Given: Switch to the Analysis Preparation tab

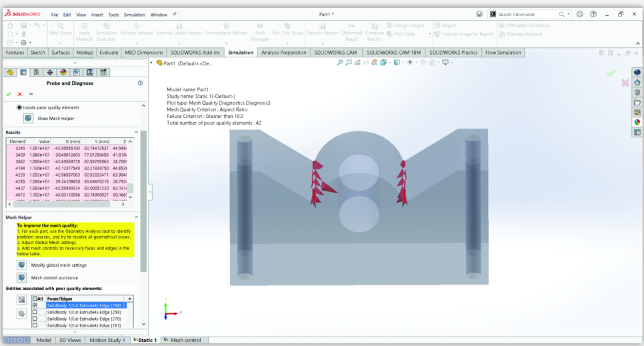Looking at the screenshot, I should pyautogui.click(x=284, y=53).
